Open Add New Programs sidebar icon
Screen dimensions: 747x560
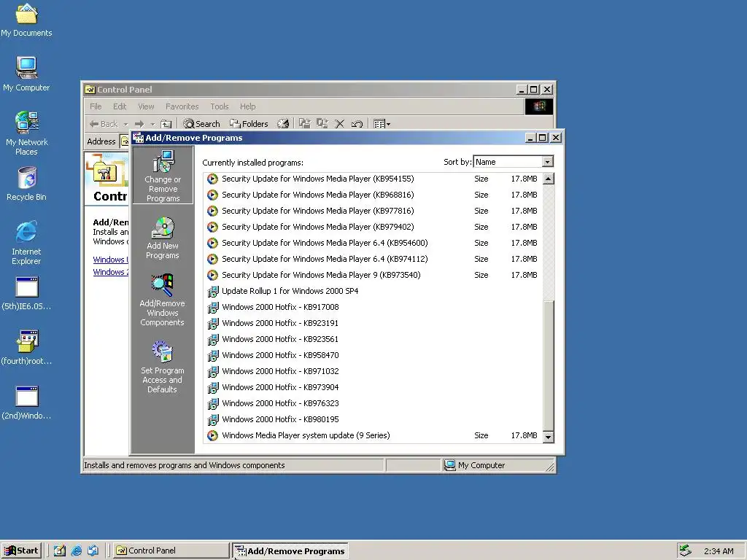click(x=163, y=238)
